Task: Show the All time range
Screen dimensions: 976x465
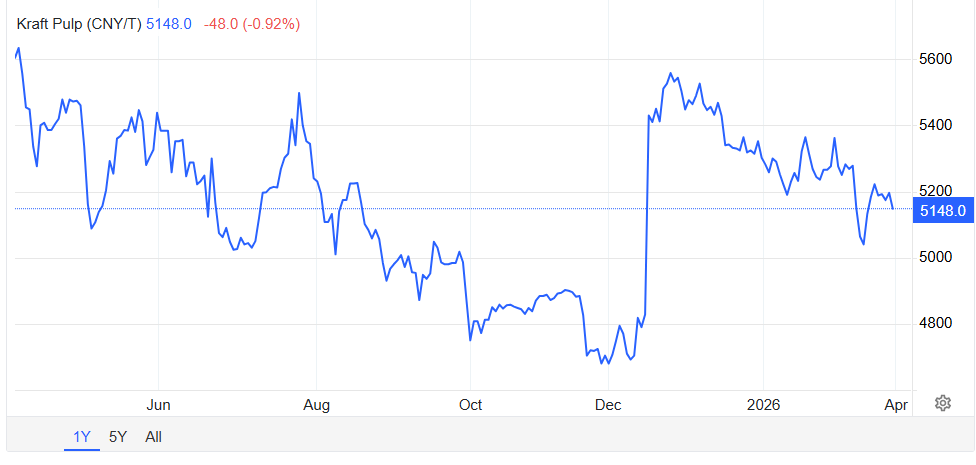Action: coord(153,437)
